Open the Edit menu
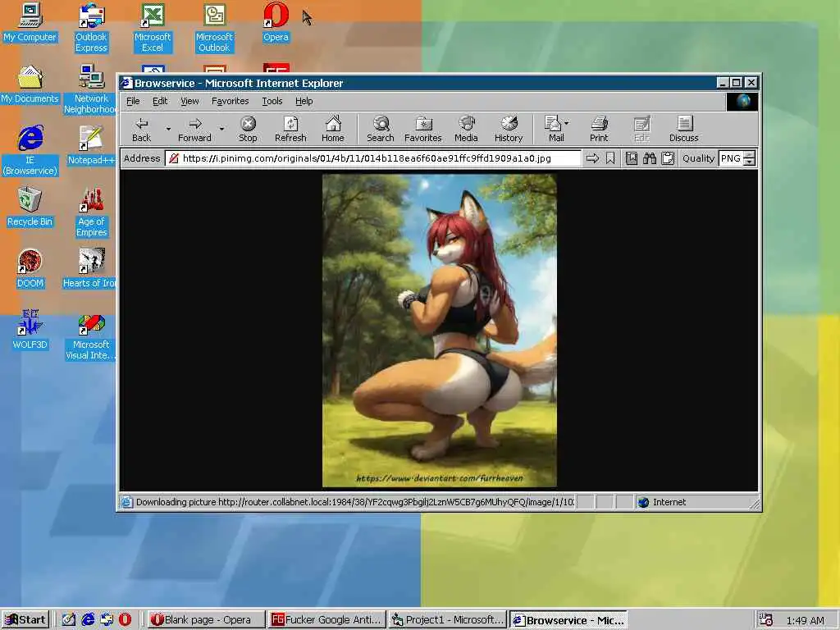The height and width of the screenshot is (630, 840). (160, 101)
